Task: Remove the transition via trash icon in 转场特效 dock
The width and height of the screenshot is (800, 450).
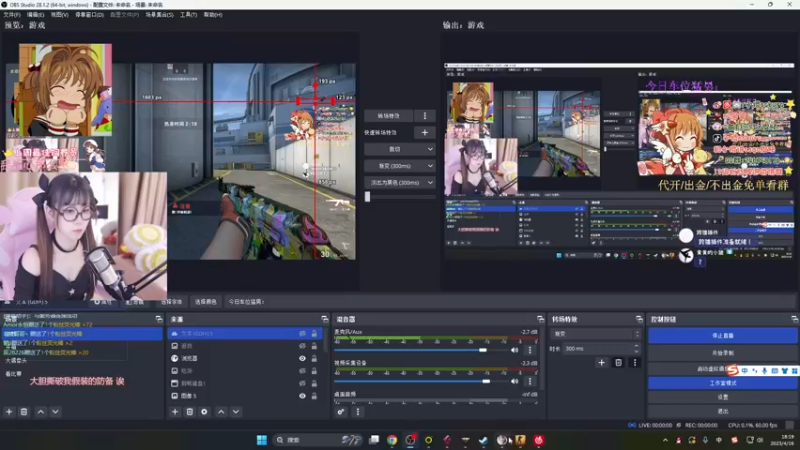Action: tap(618, 363)
